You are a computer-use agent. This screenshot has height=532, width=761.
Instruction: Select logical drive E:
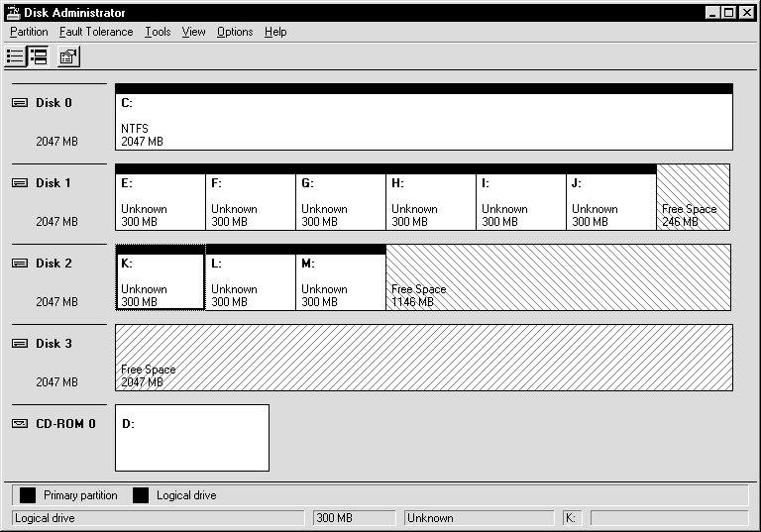[161, 197]
